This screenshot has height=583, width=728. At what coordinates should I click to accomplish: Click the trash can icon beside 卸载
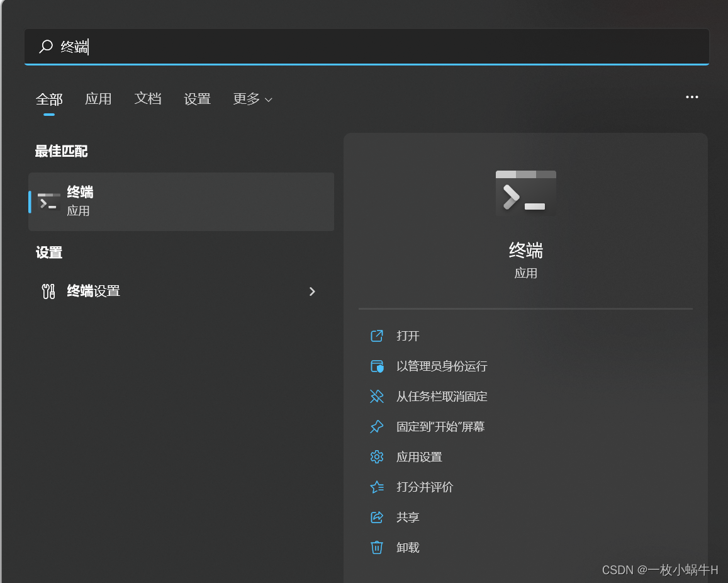376,547
